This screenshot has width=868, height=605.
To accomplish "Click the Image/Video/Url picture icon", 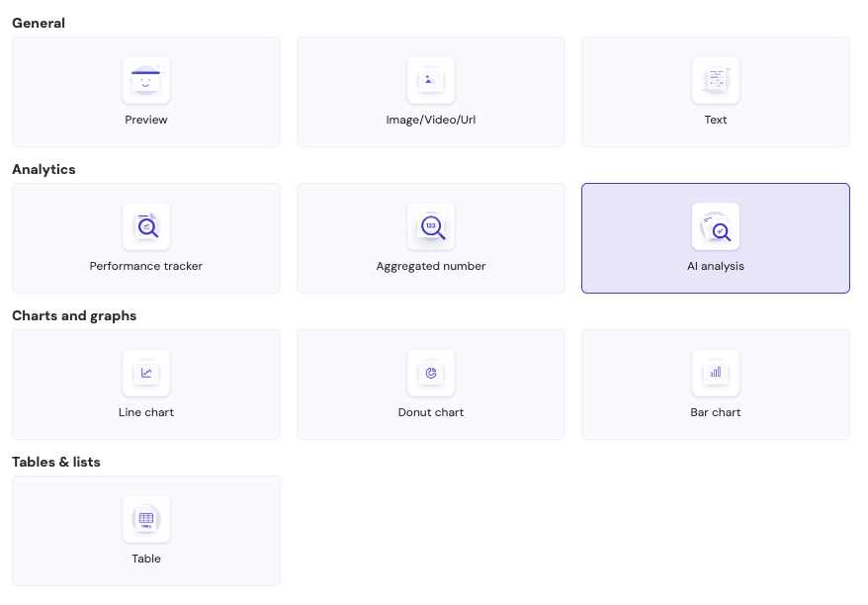I will click(x=431, y=80).
